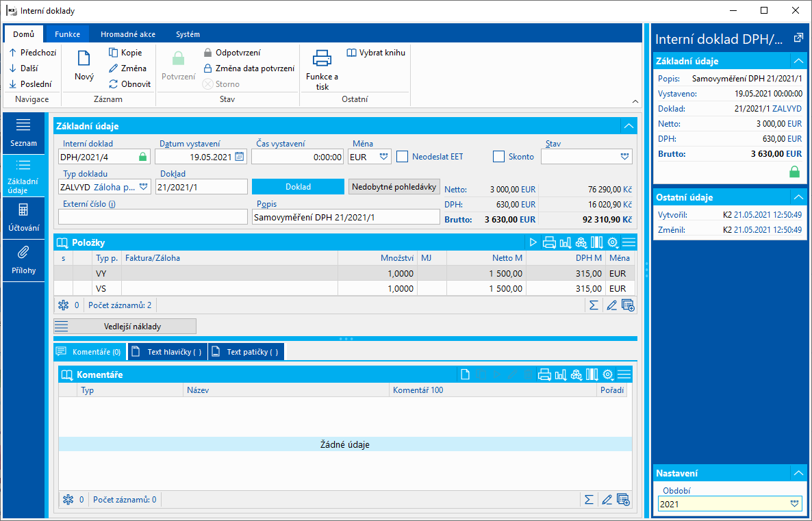Click Obnovit refresh icon
812x521 pixels.
click(114, 84)
